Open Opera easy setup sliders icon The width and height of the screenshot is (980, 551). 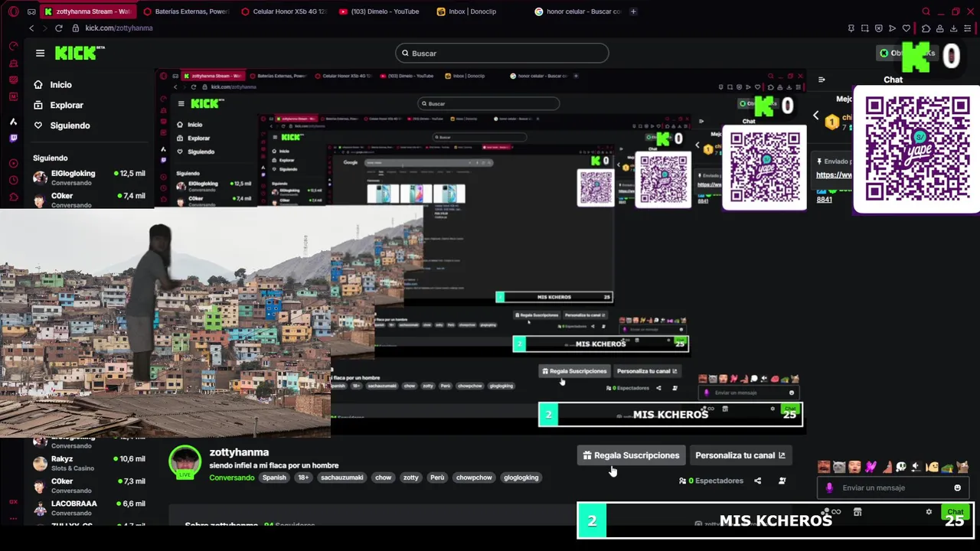[969, 28]
